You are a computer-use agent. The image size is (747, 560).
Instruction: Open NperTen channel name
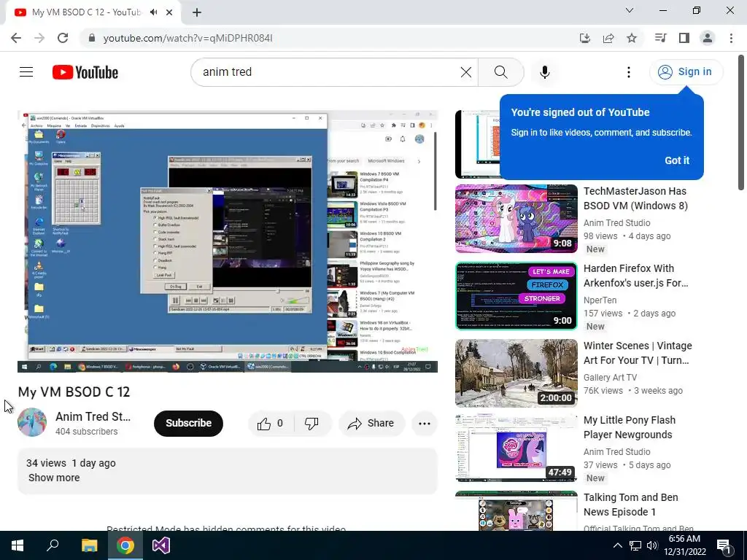pos(600,300)
